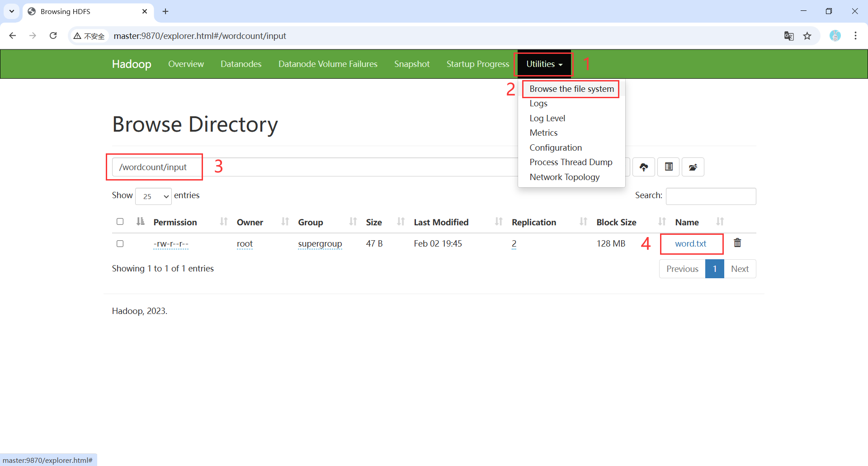Screen dimensions: 868x466
Task: Open Metrics from Utilities menu
Action: point(543,133)
